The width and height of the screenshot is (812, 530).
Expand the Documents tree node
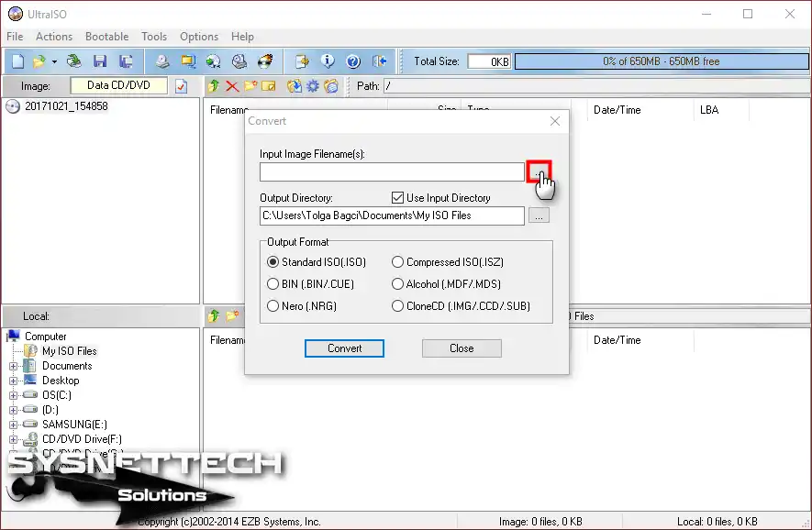tap(14, 366)
